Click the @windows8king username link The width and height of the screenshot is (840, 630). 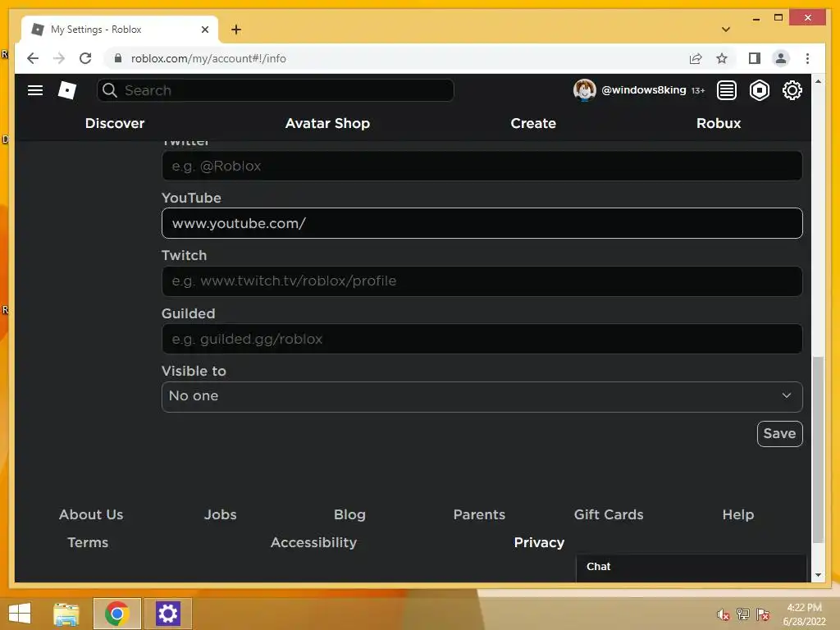643,90
